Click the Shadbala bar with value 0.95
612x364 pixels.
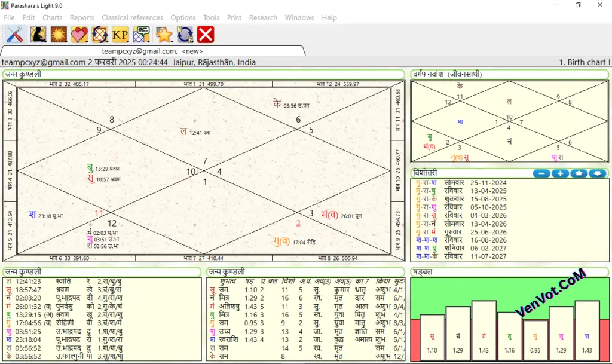(x=535, y=340)
